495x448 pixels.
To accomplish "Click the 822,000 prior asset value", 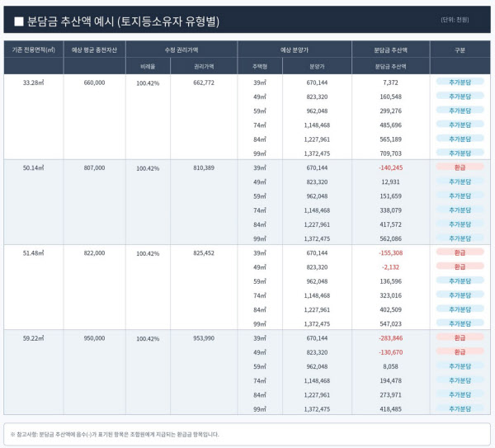I will (x=94, y=253).
